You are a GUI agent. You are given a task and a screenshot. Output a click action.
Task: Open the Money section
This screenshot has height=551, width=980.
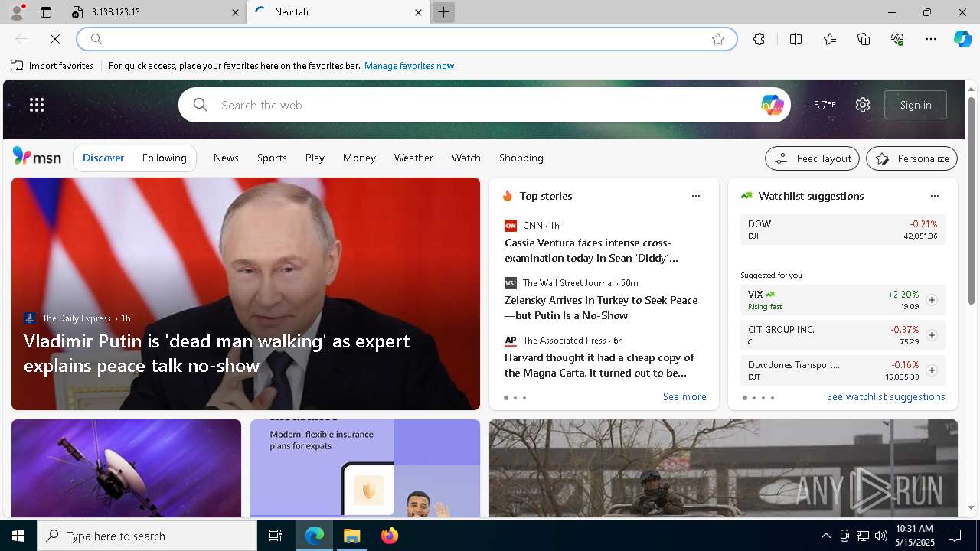359,158
